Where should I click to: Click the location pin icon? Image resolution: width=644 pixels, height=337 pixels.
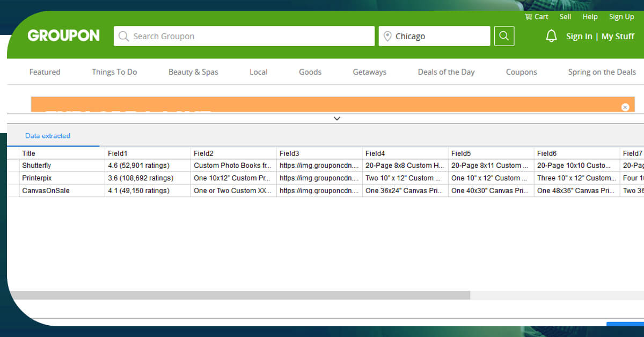[387, 36]
